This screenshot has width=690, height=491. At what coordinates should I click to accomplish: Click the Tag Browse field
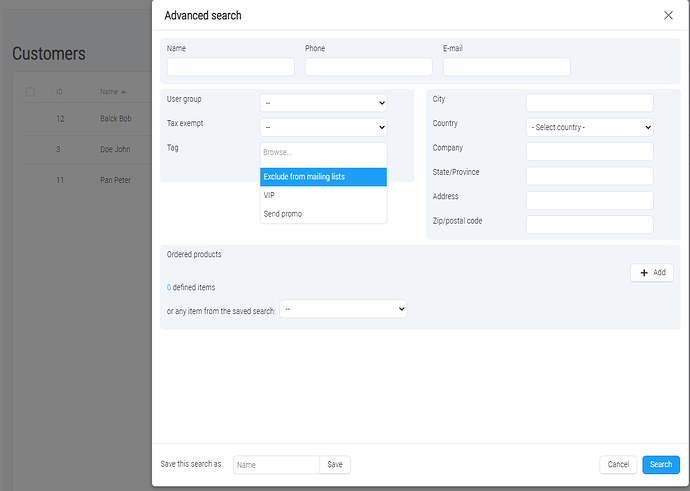point(323,153)
